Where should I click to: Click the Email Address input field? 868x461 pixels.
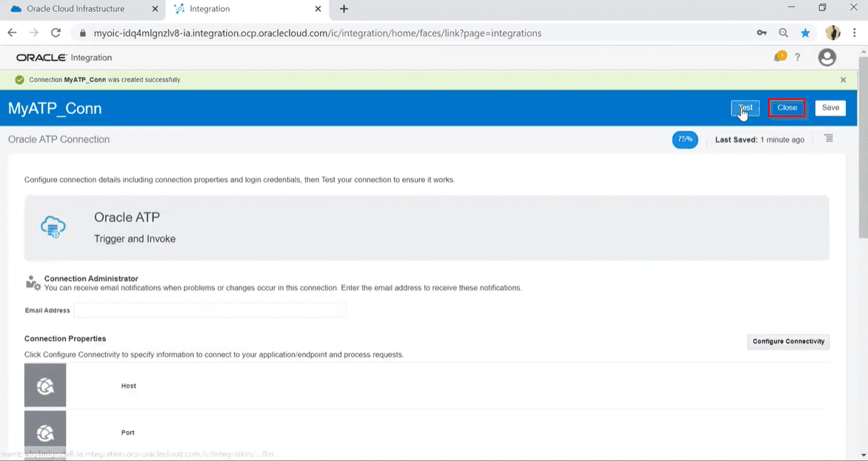pyautogui.click(x=210, y=311)
